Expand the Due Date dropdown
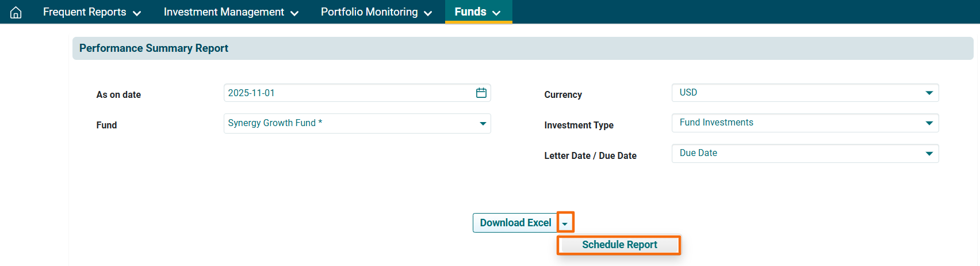980x266 pixels. [x=805, y=153]
